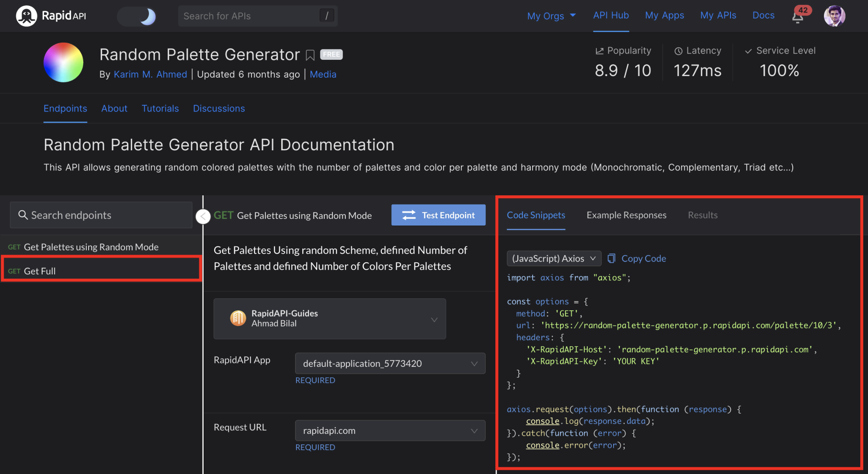Toggle the dark mode moon switch
Screen dimensions: 868x474
pyautogui.click(x=137, y=16)
